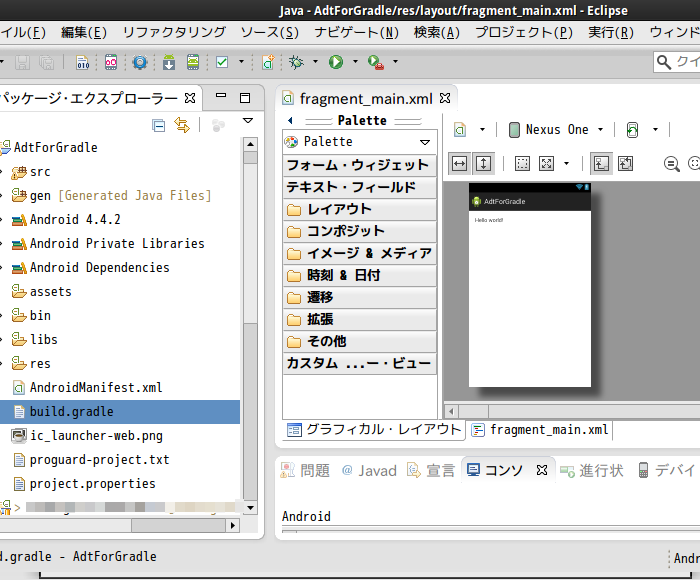Open the プロジェクト(P) menu
This screenshot has height=580, width=700.
[524, 33]
